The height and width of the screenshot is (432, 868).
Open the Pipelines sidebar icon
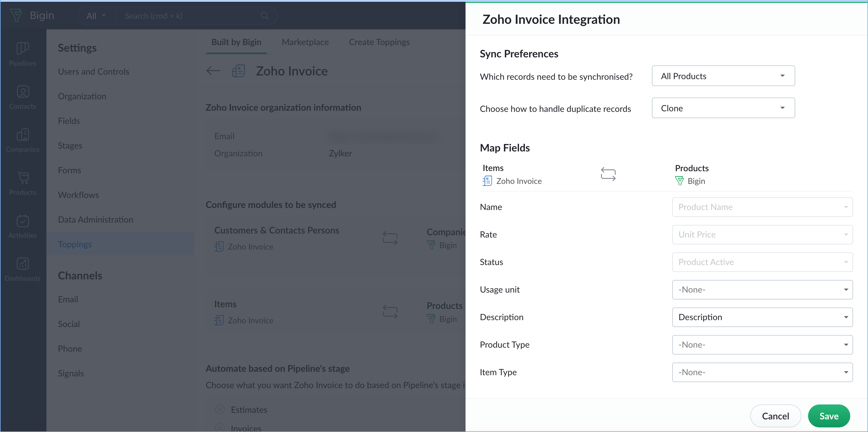click(x=23, y=48)
